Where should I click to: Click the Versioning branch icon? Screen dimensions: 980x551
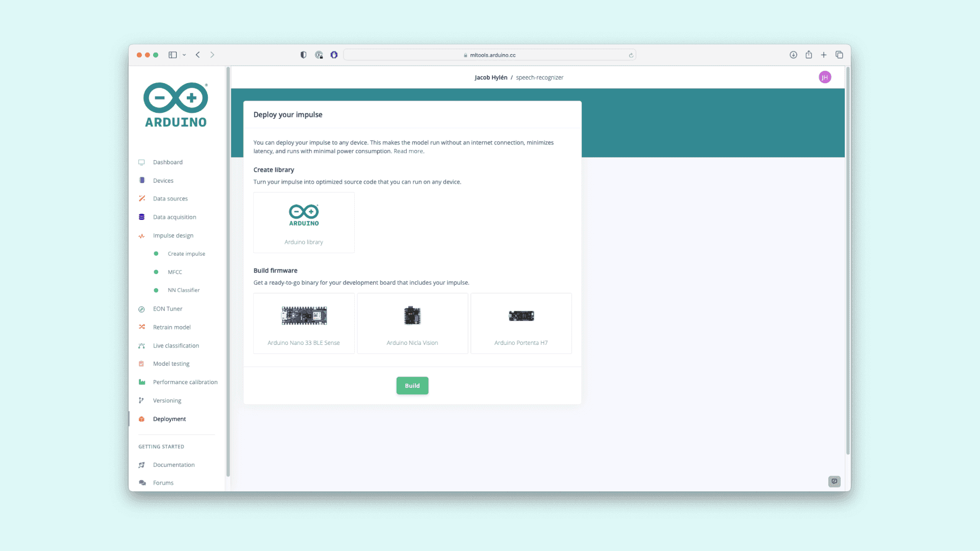[141, 400]
